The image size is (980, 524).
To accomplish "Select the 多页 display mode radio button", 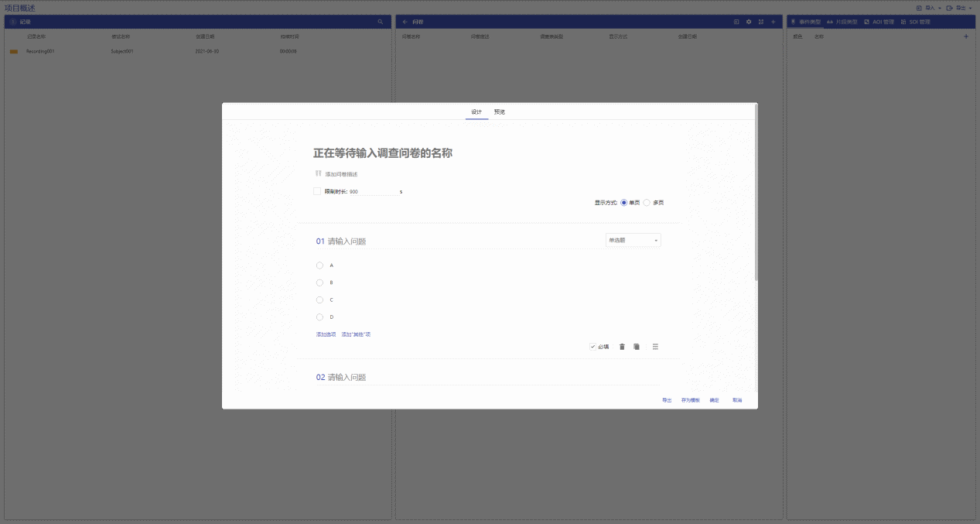I will pyautogui.click(x=647, y=203).
